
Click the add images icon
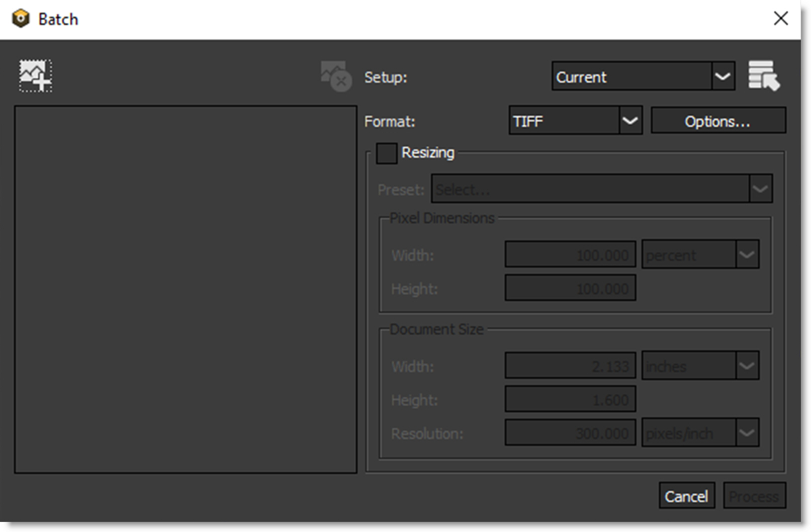click(x=35, y=76)
